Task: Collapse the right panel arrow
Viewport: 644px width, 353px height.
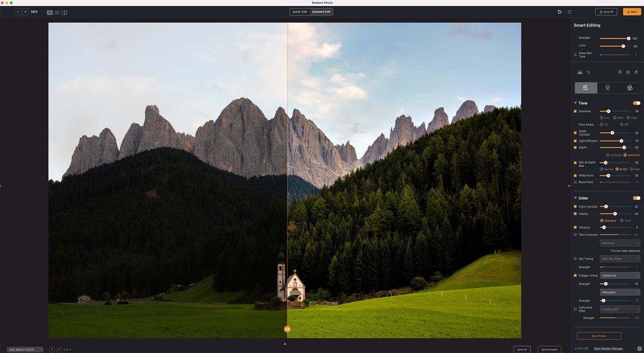Action: (x=569, y=186)
